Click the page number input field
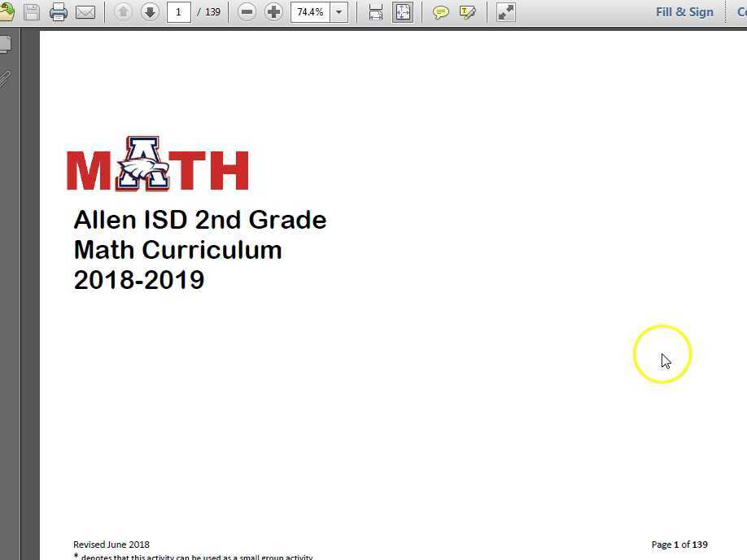747x560 pixels. [x=179, y=12]
